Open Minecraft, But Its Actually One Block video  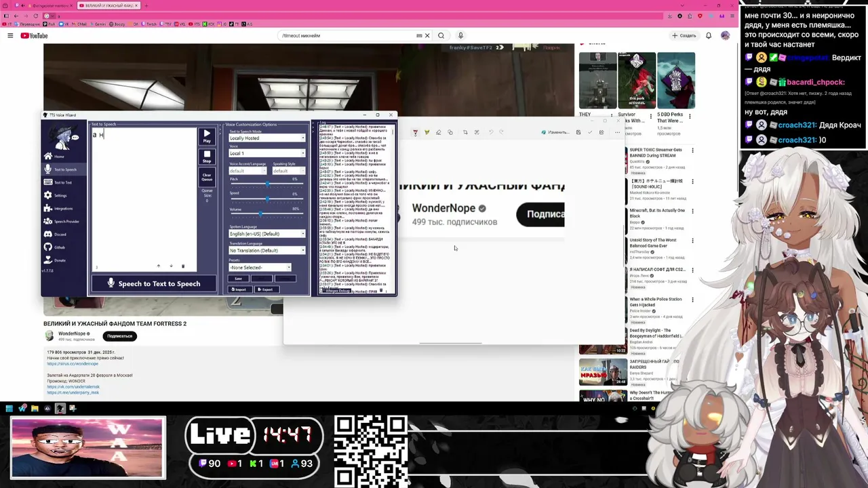coord(657,213)
